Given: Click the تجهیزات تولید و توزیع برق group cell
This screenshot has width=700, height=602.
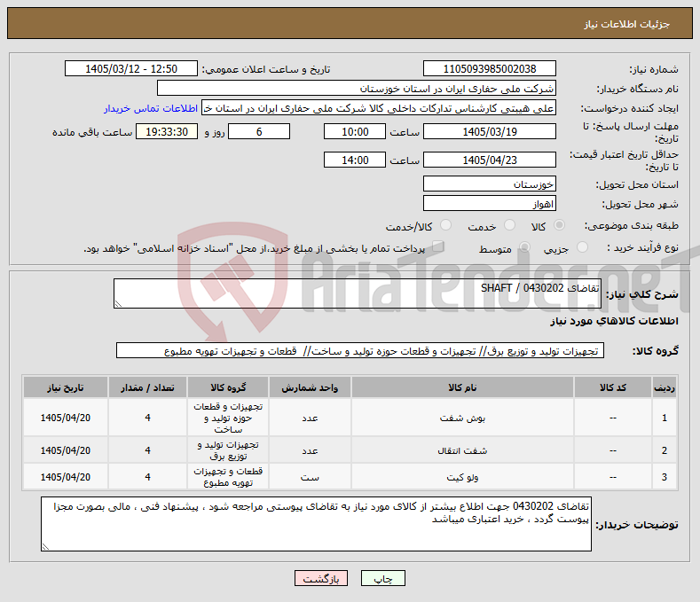Looking at the screenshot, I should (x=228, y=450).
